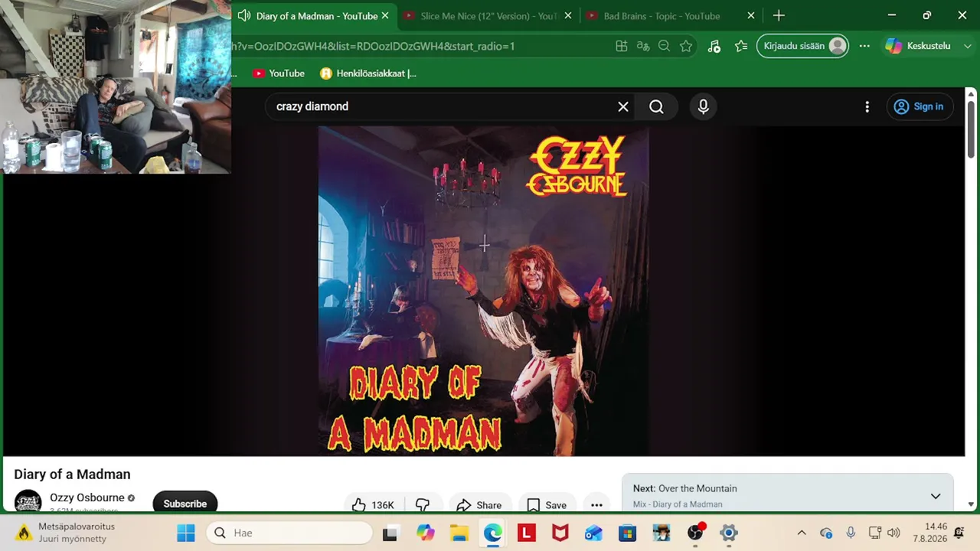Click the Diary of a Madman video player
This screenshot has height=551, width=980.
484,291
